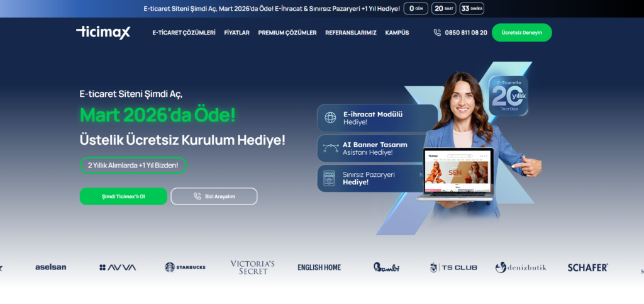Click the 20 yıllık tecrübe badge
This screenshot has width=644, height=304.
(x=508, y=96)
